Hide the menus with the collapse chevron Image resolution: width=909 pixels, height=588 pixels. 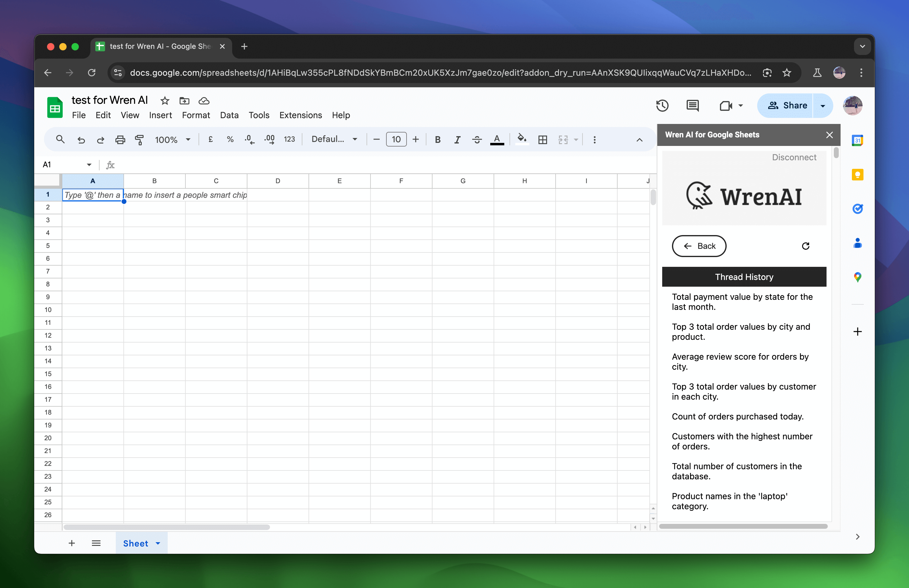pyautogui.click(x=639, y=140)
